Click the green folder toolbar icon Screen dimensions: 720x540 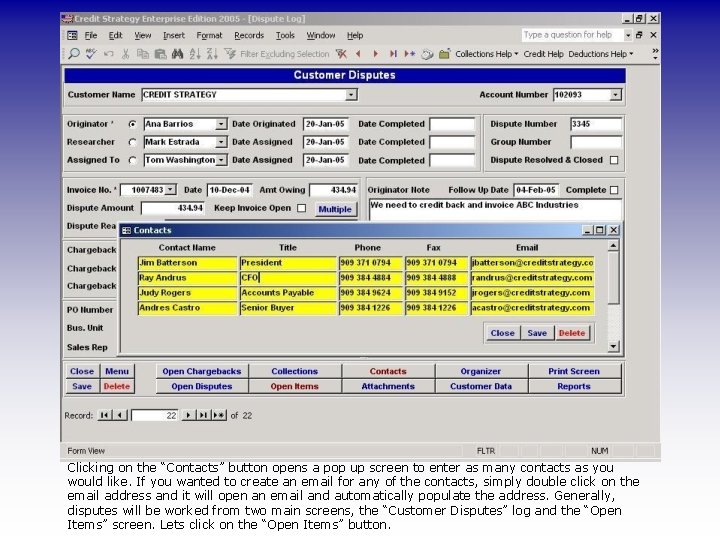pyautogui.click(x=444, y=54)
